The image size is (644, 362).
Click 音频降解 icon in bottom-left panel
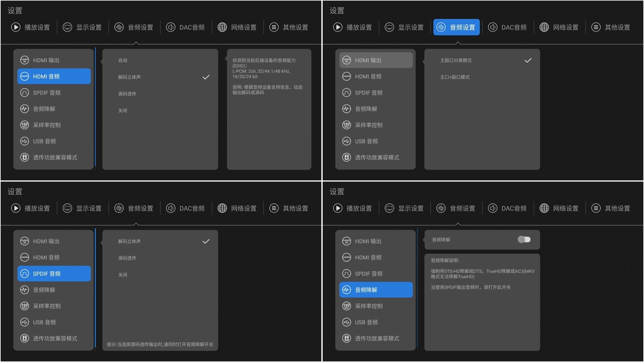[24, 290]
